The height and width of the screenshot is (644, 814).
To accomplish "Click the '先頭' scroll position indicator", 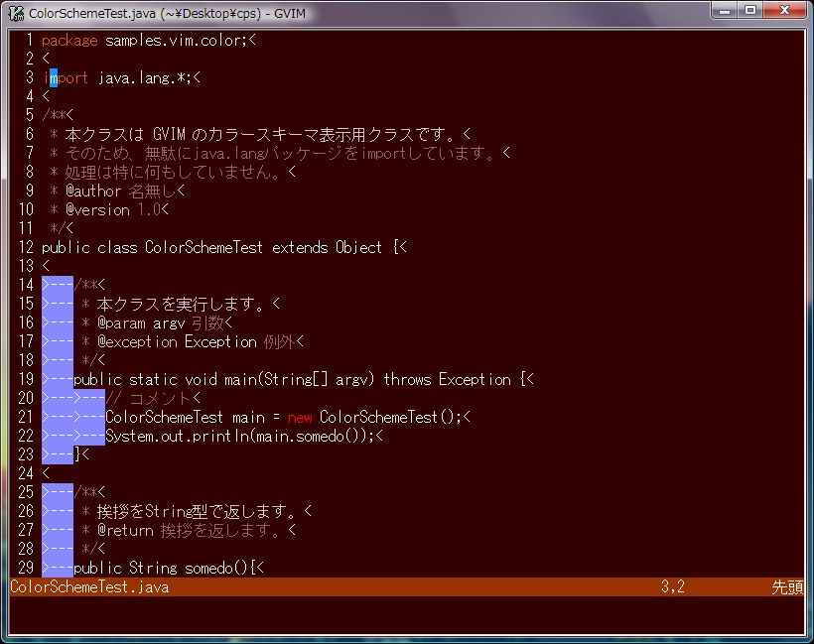I will 787,586.
